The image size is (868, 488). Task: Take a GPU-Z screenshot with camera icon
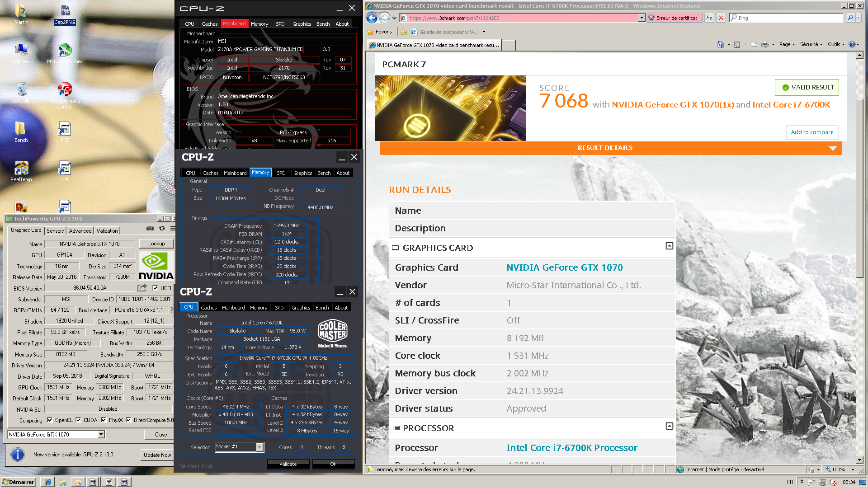click(x=150, y=229)
